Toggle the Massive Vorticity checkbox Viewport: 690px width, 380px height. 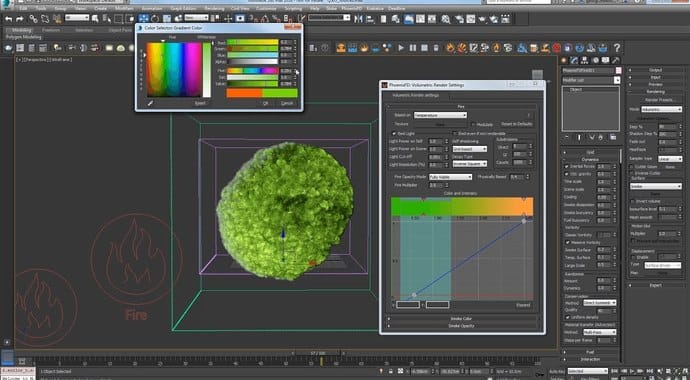[567, 242]
